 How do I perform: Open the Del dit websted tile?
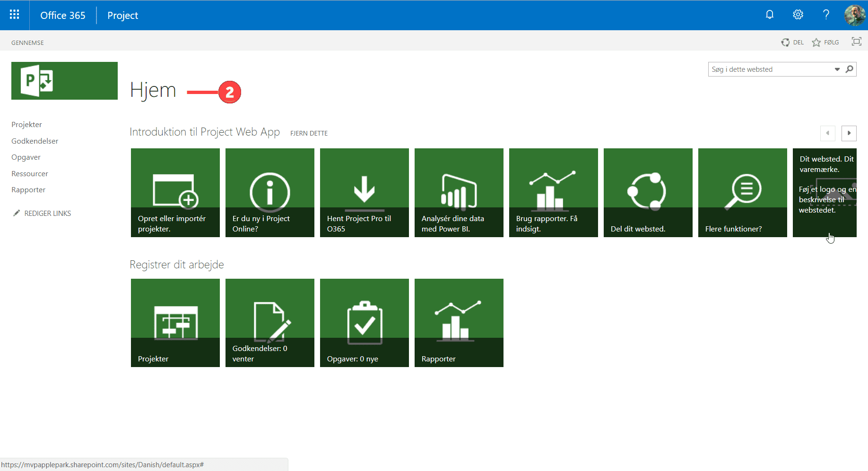pyautogui.click(x=648, y=193)
